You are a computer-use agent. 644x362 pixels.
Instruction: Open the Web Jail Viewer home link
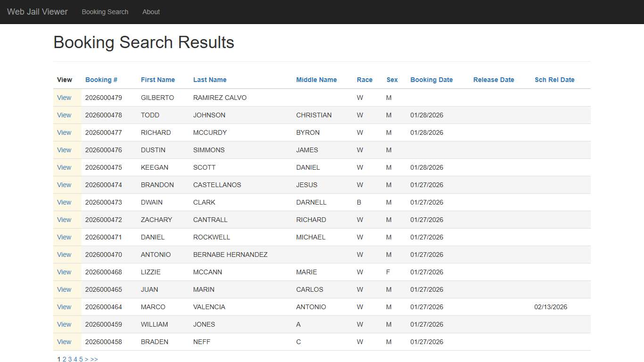pyautogui.click(x=37, y=12)
